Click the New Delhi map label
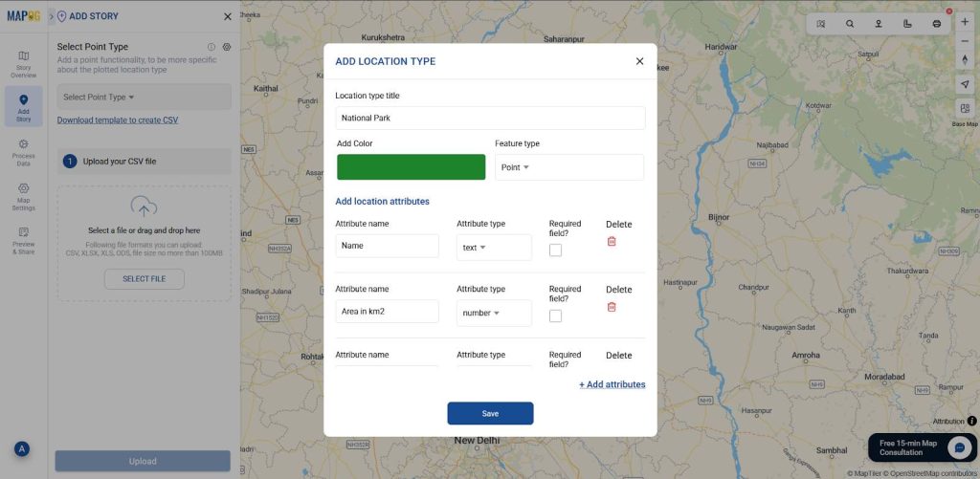 (x=477, y=441)
